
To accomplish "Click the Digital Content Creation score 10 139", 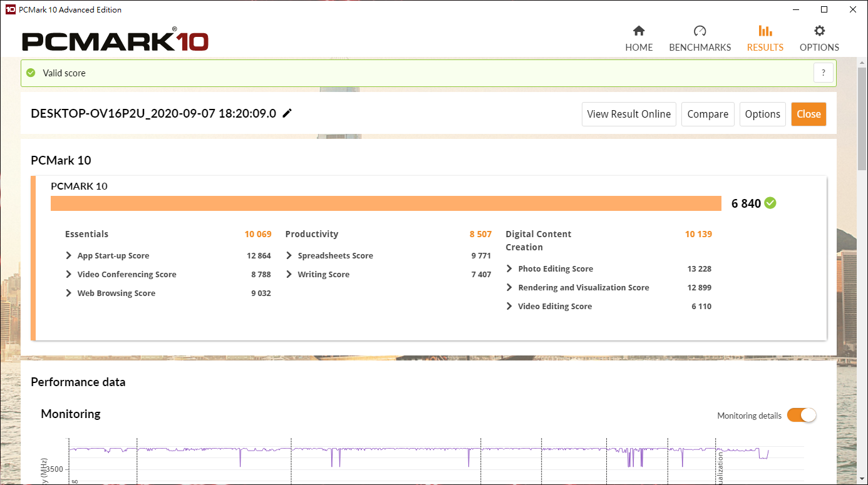I will click(x=698, y=234).
